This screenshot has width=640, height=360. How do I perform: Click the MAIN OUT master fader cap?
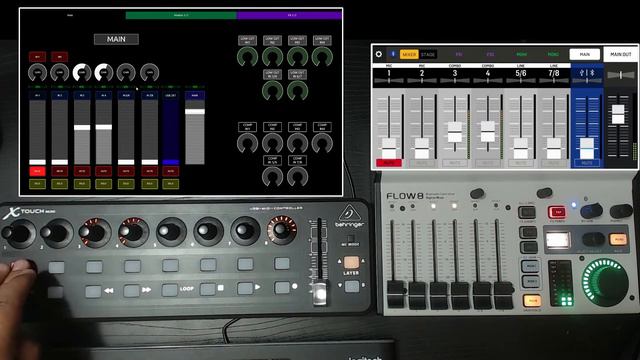618,114
